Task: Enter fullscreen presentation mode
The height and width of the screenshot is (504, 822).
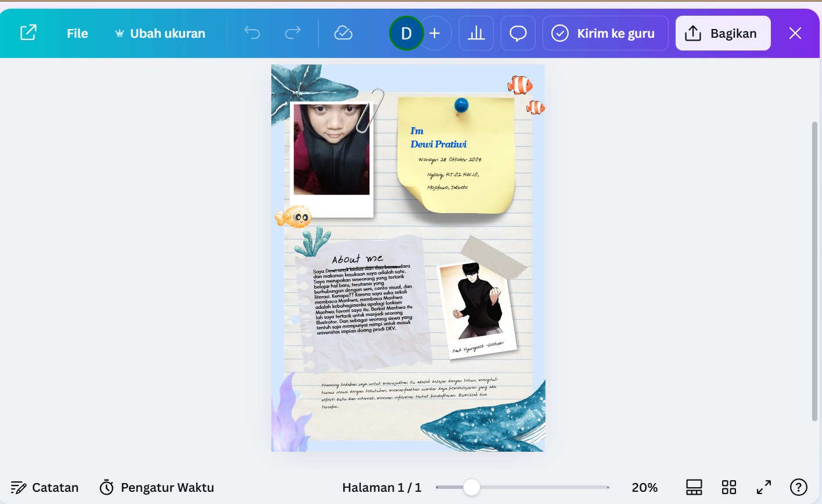Action: click(x=764, y=487)
